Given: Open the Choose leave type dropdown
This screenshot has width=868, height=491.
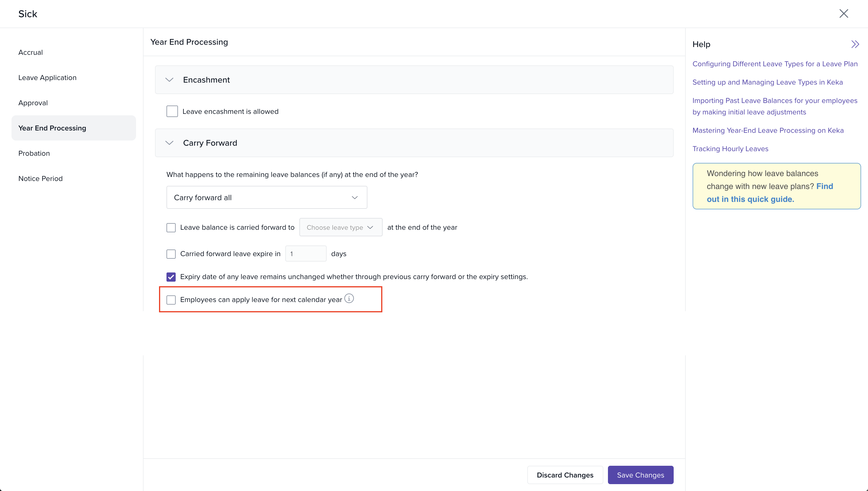Looking at the screenshot, I should (x=340, y=227).
